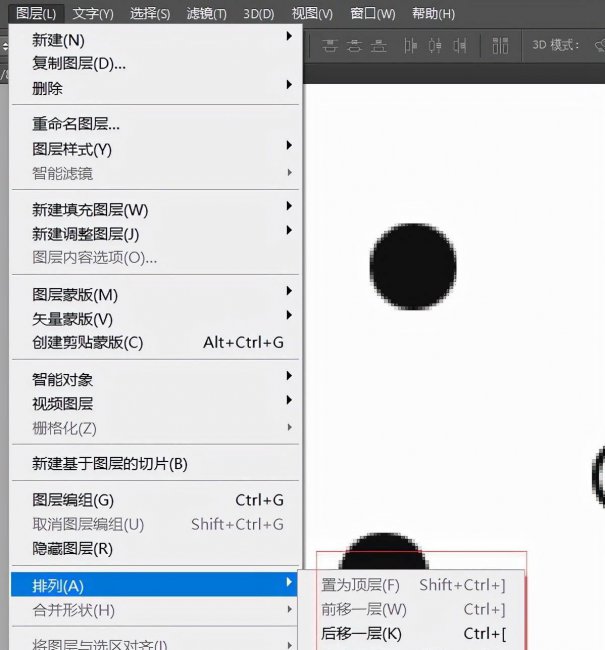Expand the 矢量蒙版(V) submenu

[155, 319]
